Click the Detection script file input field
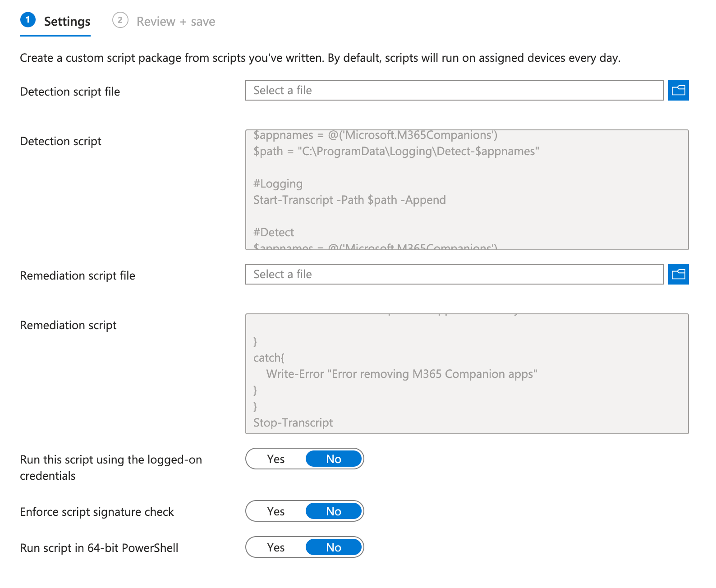The image size is (716, 588). tap(454, 90)
